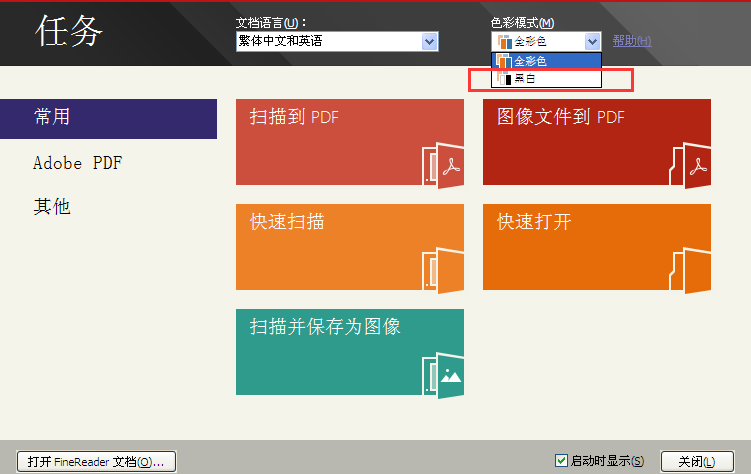Click the black and white mode icon

pos(504,79)
